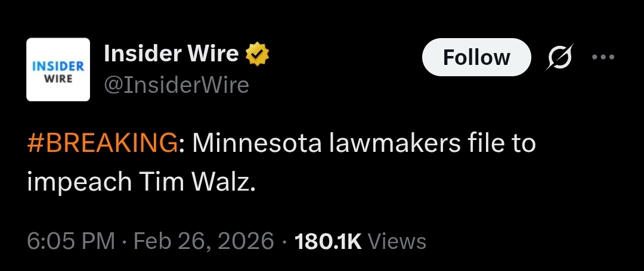Follow the Insider Wire account
644x271 pixels.
point(476,57)
